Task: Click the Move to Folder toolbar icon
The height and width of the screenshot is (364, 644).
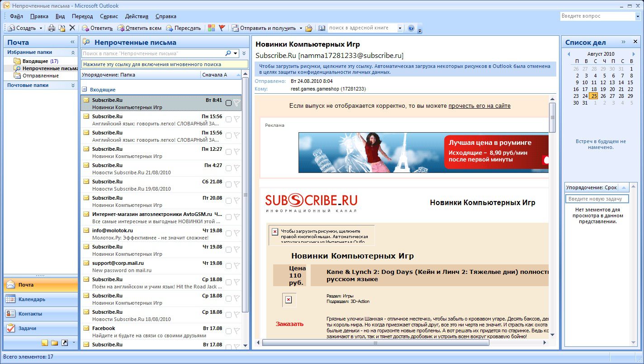Action: tap(62, 28)
